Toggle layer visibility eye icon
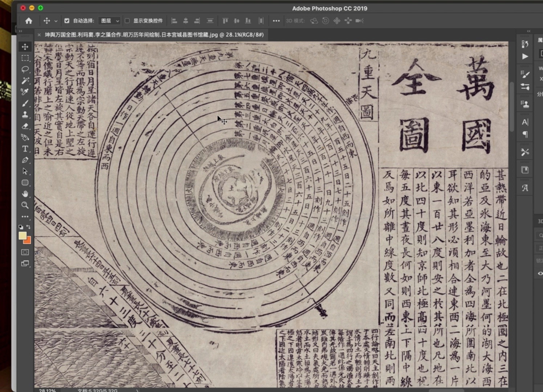Viewport: 543px width, 392px height. 540,273
